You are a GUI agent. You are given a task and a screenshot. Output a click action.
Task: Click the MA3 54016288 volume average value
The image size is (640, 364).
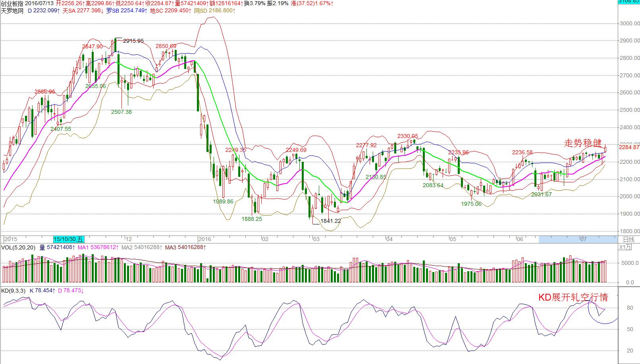click(185, 247)
